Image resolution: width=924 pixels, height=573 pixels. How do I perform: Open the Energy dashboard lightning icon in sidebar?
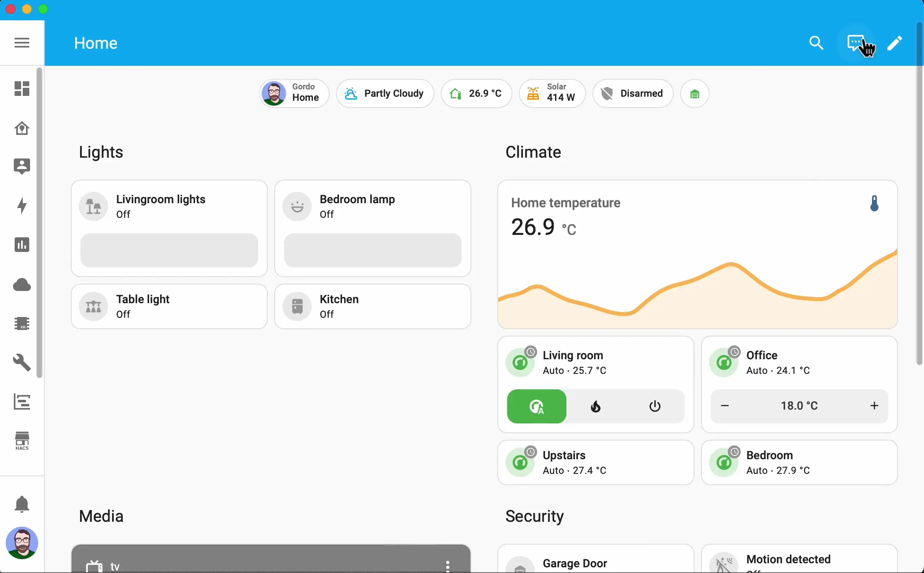(22, 206)
